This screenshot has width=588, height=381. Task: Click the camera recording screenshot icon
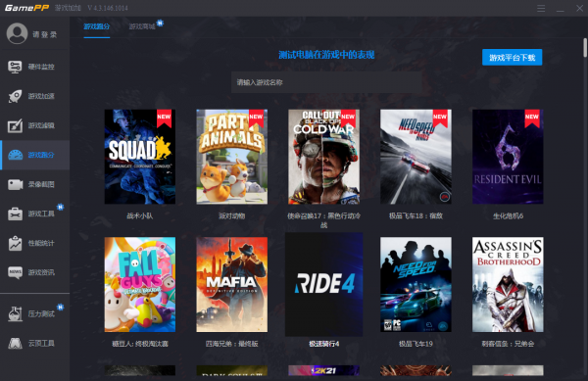(15, 184)
